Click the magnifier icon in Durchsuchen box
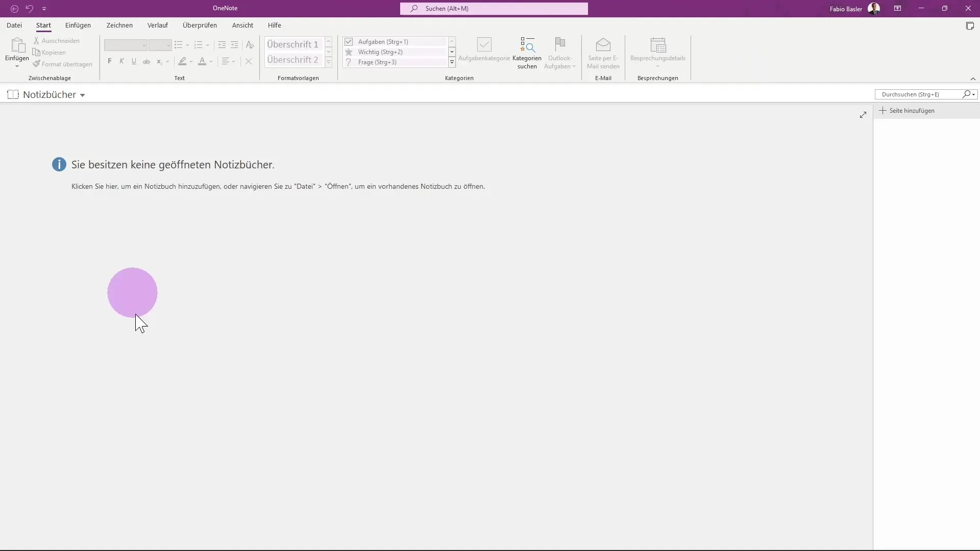Screen dimensions: 980x551 (x=967, y=94)
